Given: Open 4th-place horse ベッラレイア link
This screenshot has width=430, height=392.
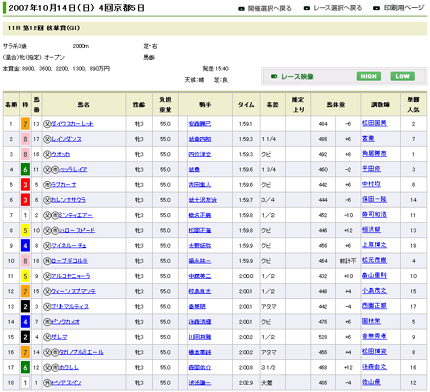Looking at the screenshot, I should [x=73, y=170].
